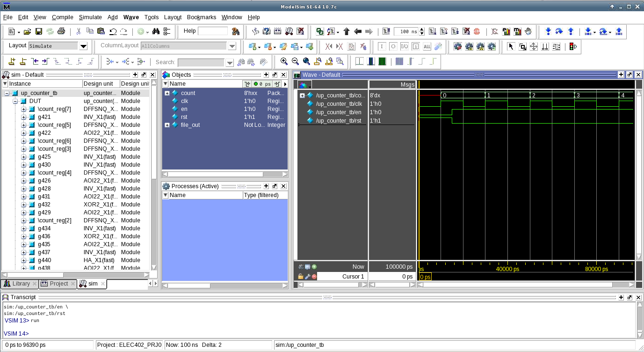The image size is (644, 352).
Task: Expand the count signal in Objects pane
Action: [167, 93]
